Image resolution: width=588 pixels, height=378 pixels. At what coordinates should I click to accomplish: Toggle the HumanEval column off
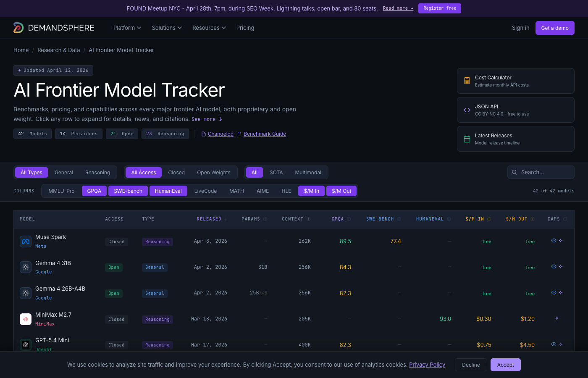pyautogui.click(x=168, y=191)
